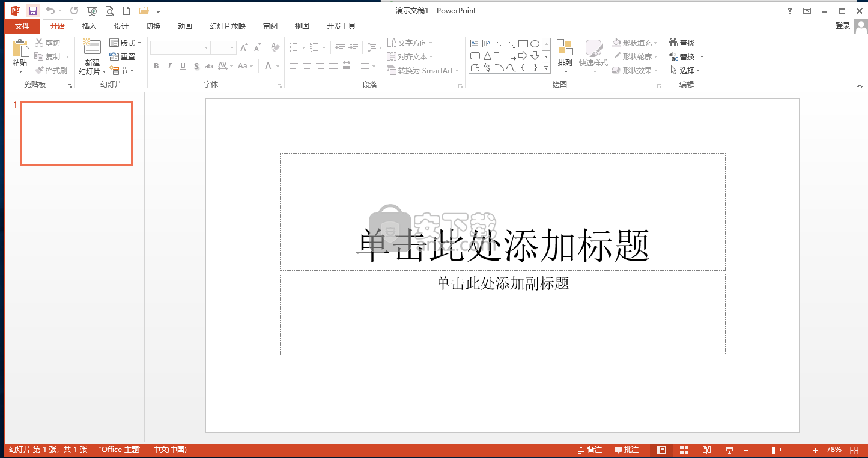The image size is (868, 458).
Task: Click the Undo arrow icon
Action: point(50,10)
